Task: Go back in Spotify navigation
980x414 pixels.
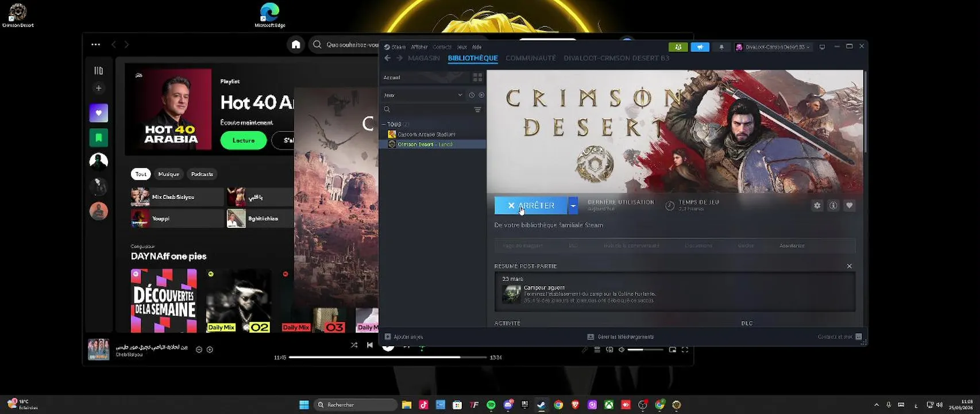Action: tap(114, 44)
